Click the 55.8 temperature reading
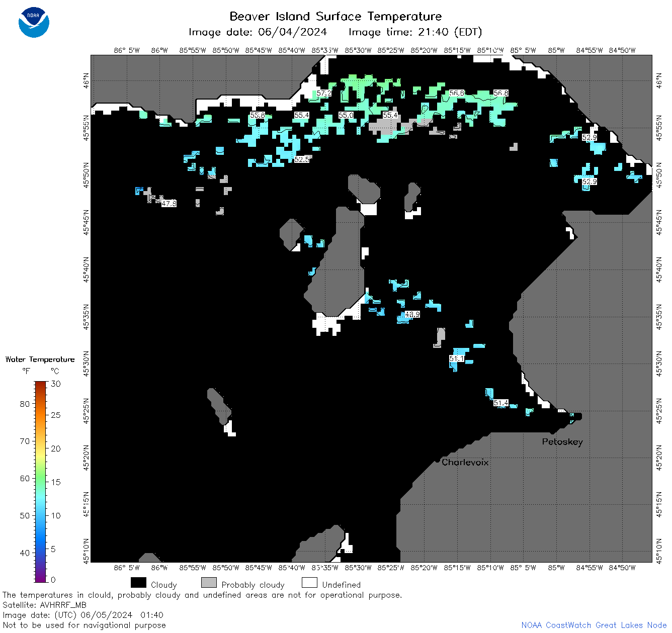672x633 pixels. click(258, 115)
